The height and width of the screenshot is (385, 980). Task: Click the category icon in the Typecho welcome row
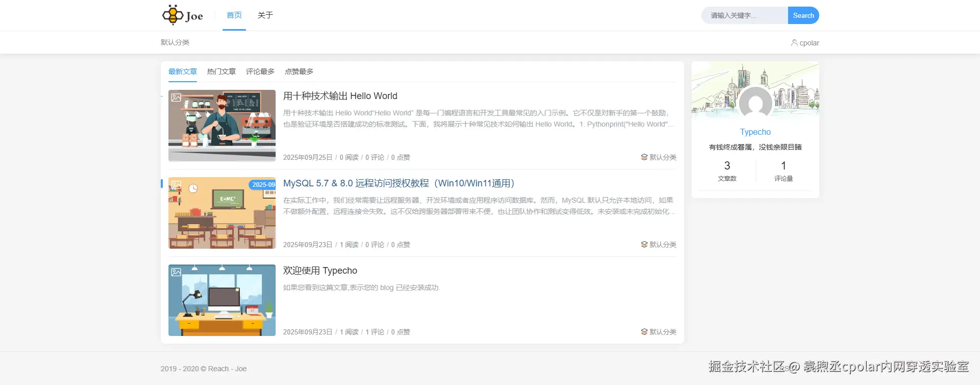644,332
